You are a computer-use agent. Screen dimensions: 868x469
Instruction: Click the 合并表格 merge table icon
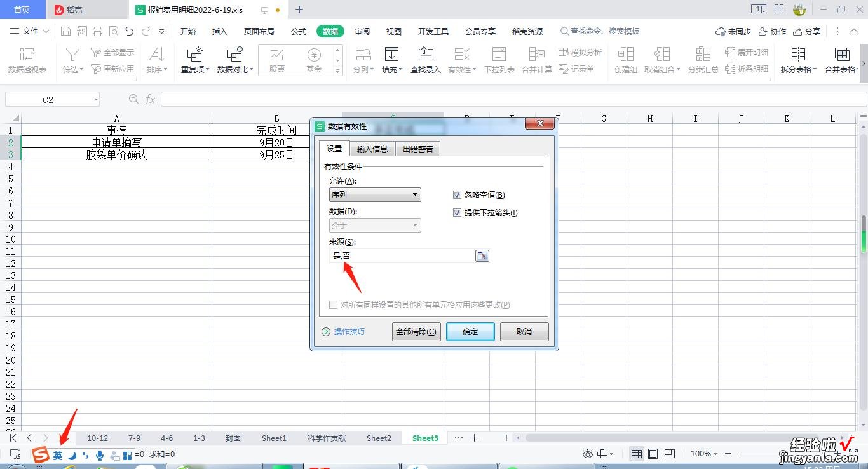tap(843, 55)
